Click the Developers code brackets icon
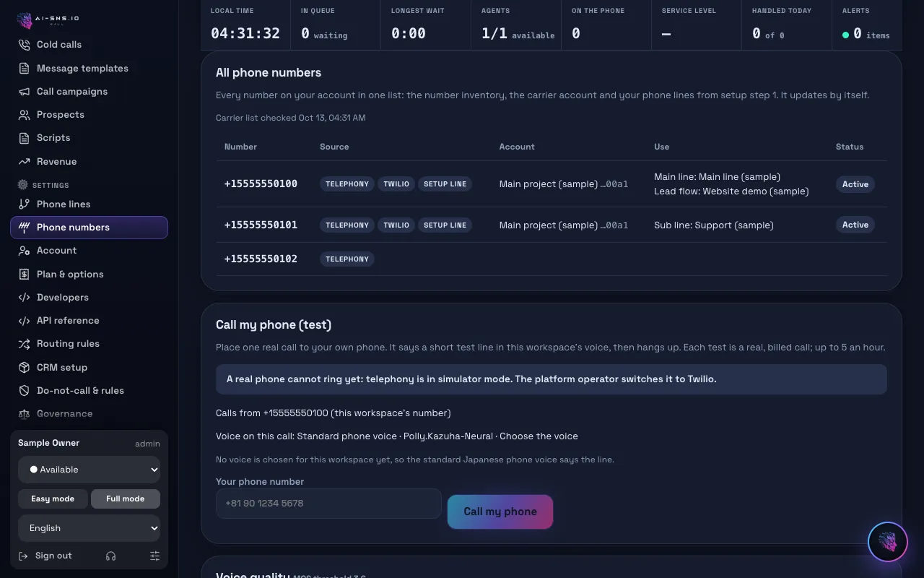 click(25, 298)
